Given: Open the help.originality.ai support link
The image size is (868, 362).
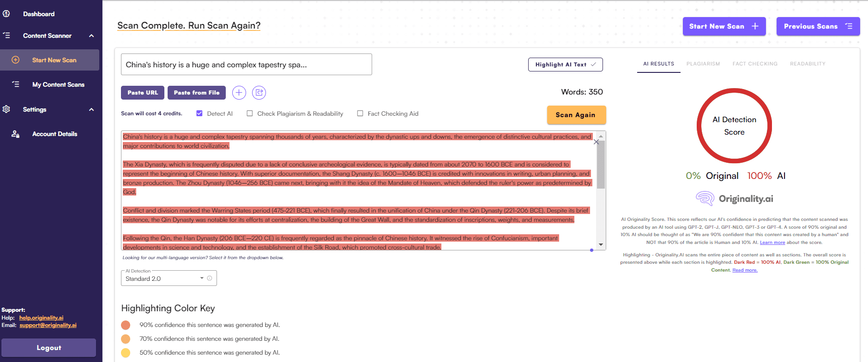Looking at the screenshot, I should (x=41, y=318).
